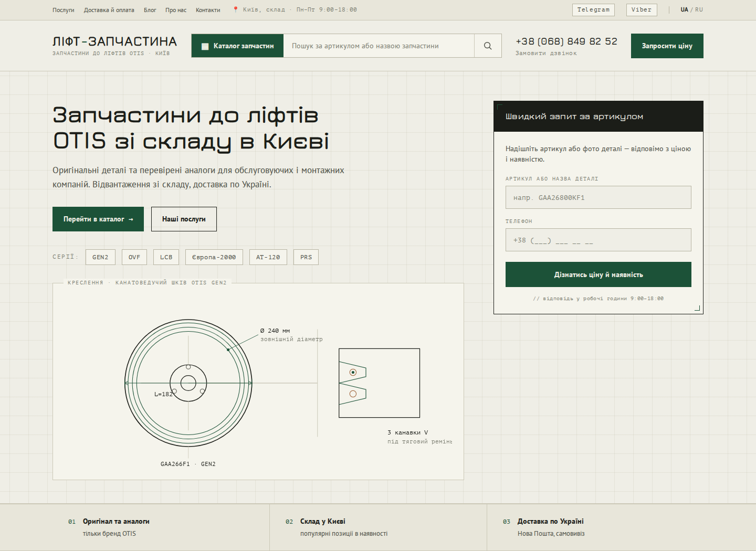Screen dimensions: 756x551
Task: Click the L=182 dimension label
Action: click(163, 394)
